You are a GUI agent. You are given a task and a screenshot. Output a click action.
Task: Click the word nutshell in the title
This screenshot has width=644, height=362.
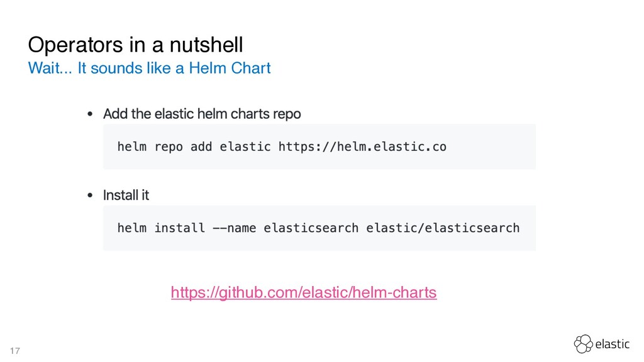(x=206, y=45)
